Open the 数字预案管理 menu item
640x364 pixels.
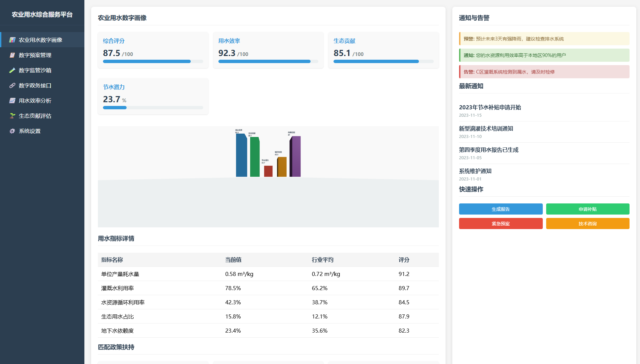coord(35,55)
